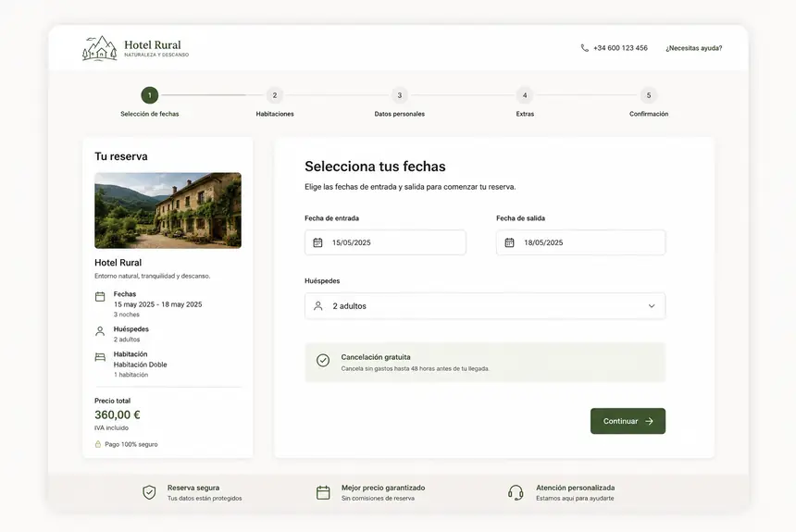Click the person icon beside Huéspedes in Tu reserva
Image resolution: width=796 pixels, height=532 pixels.
(100, 331)
